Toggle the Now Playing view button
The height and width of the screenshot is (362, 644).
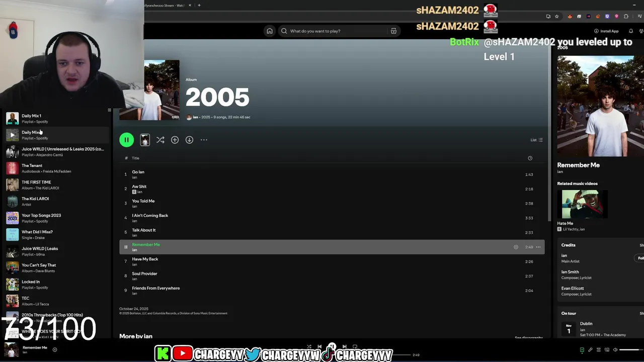coord(582,350)
